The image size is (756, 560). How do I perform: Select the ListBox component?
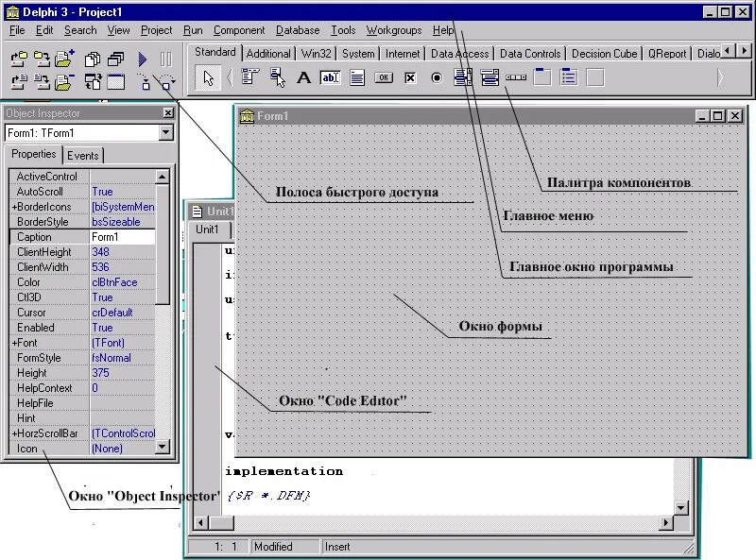pos(463,77)
